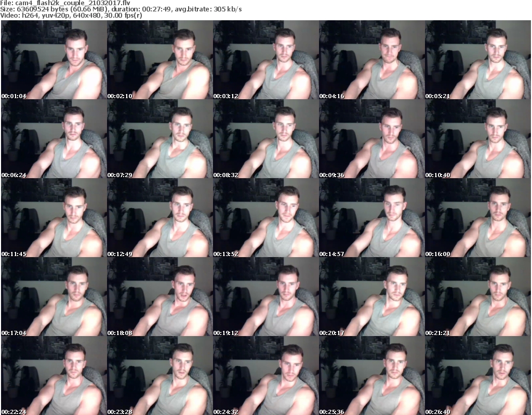This screenshot has width=532, height=415.
Task: Select the thumbnail frame at 00:22:24
Action: click(x=54, y=376)
